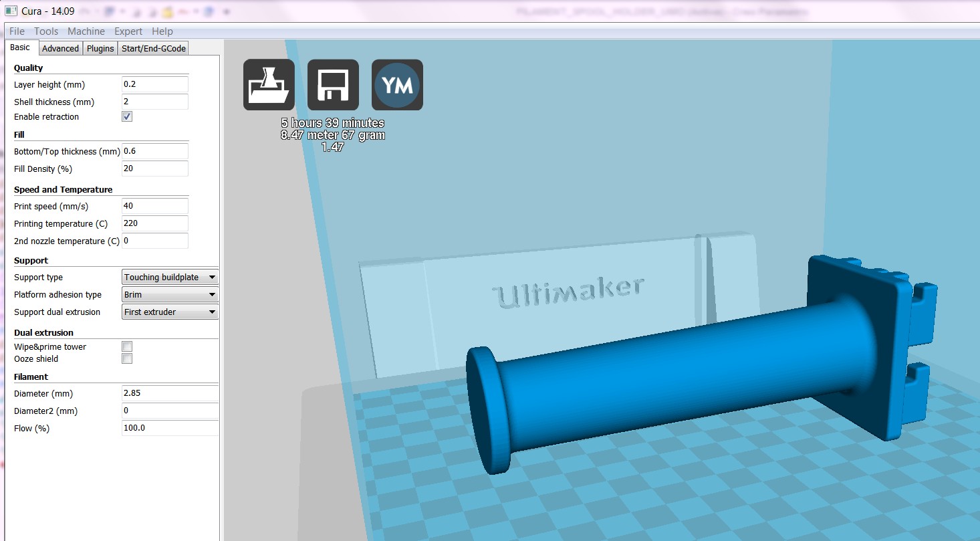Open the Expert menu

click(128, 31)
